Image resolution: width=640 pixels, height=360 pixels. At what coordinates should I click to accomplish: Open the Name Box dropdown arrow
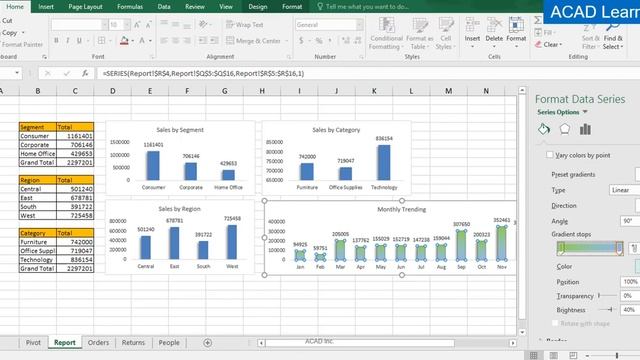coord(17,73)
